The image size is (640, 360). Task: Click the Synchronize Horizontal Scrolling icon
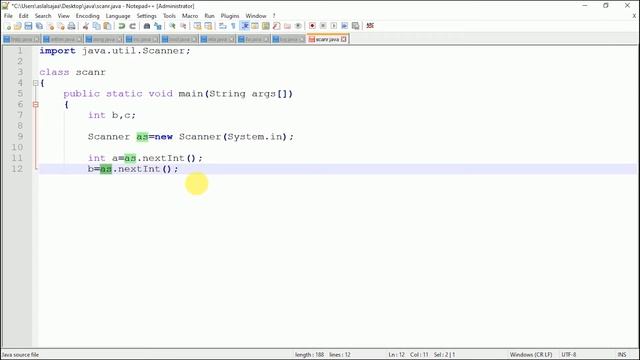coord(208,26)
